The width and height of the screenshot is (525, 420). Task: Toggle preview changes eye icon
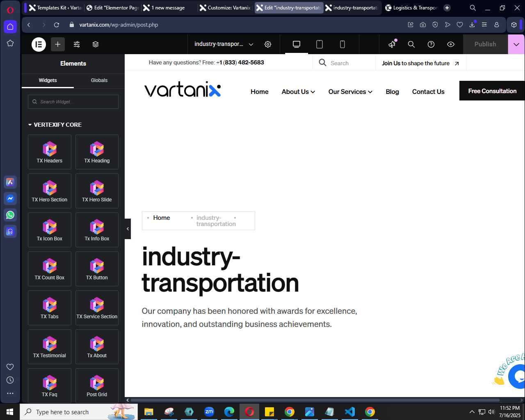pos(451,44)
